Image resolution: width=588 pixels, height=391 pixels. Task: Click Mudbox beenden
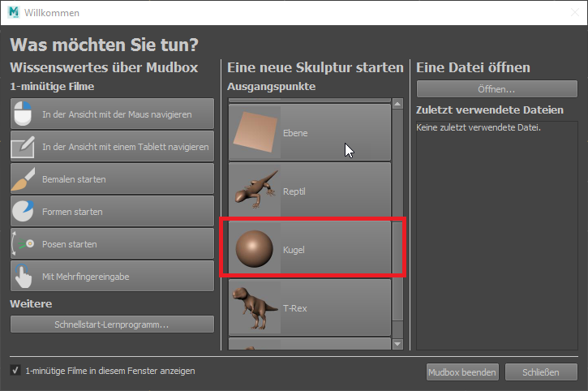click(x=462, y=372)
